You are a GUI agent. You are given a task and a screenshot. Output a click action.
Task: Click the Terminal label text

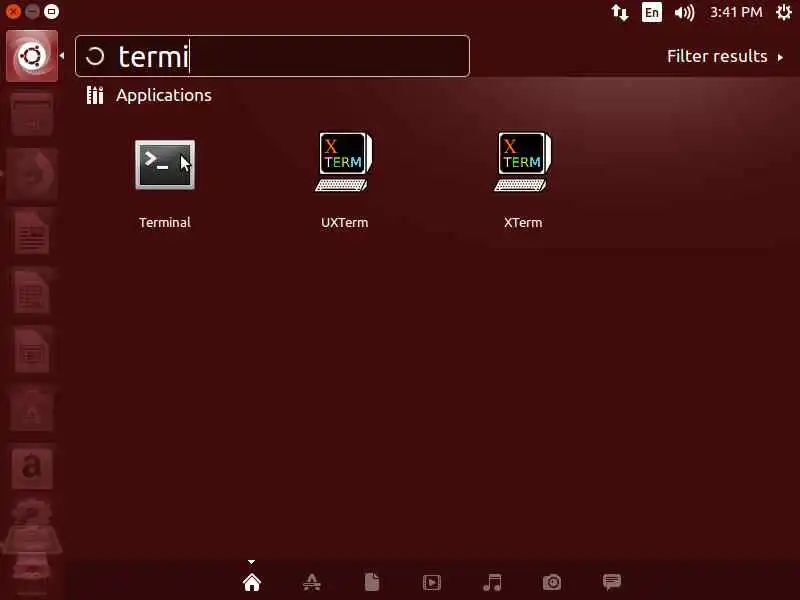(165, 222)
